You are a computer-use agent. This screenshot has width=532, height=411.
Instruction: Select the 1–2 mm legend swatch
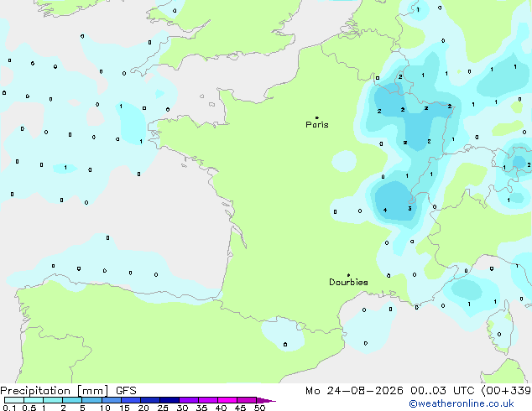tap(53, 400)
